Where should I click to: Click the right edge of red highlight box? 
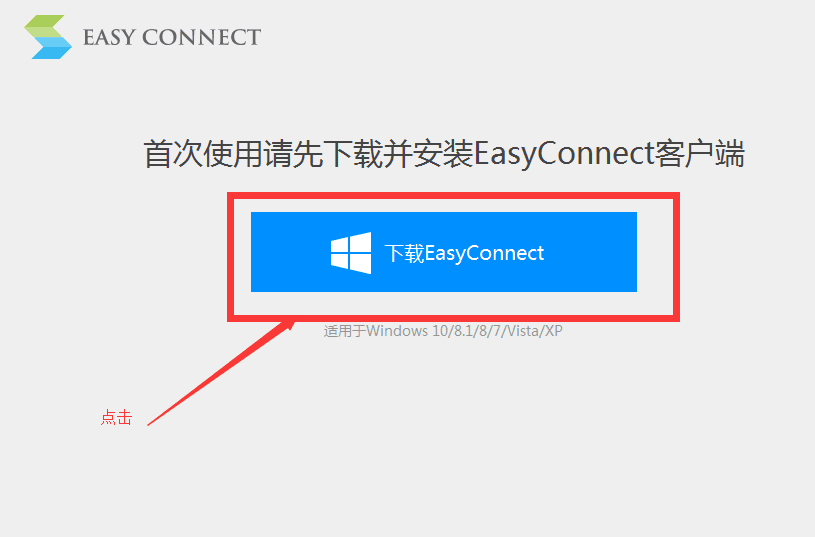pos(676,257)
